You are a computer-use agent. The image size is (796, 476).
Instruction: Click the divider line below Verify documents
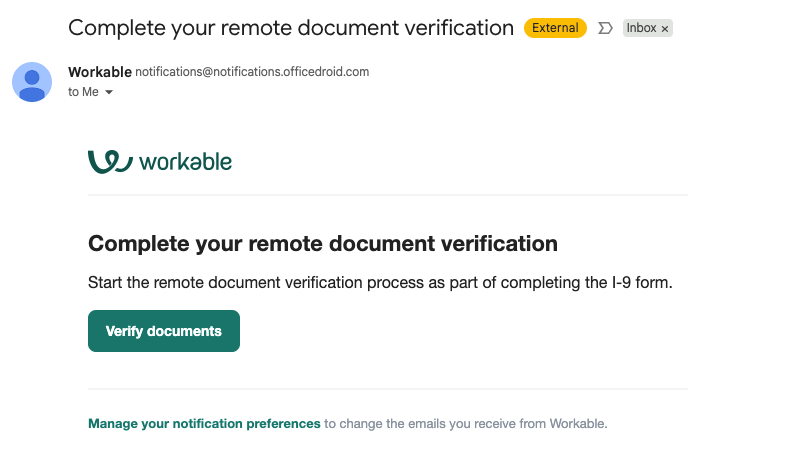click(388, 389)
